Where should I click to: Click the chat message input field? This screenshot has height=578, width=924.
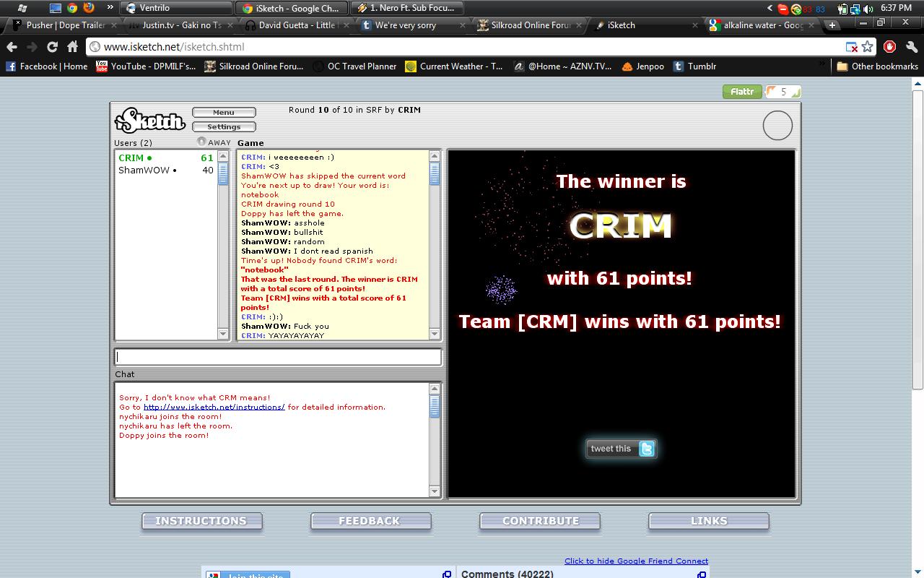pyautogui.click(x=278, y=357)
